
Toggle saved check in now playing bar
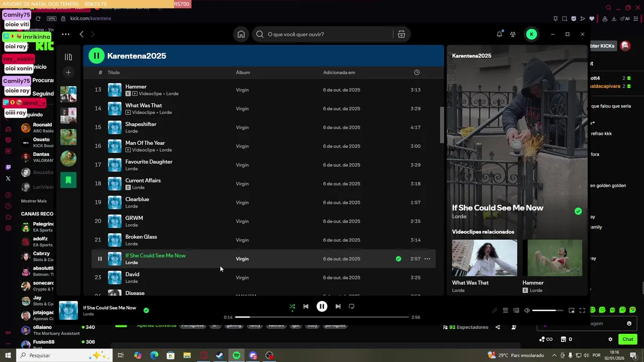point(146,310)
